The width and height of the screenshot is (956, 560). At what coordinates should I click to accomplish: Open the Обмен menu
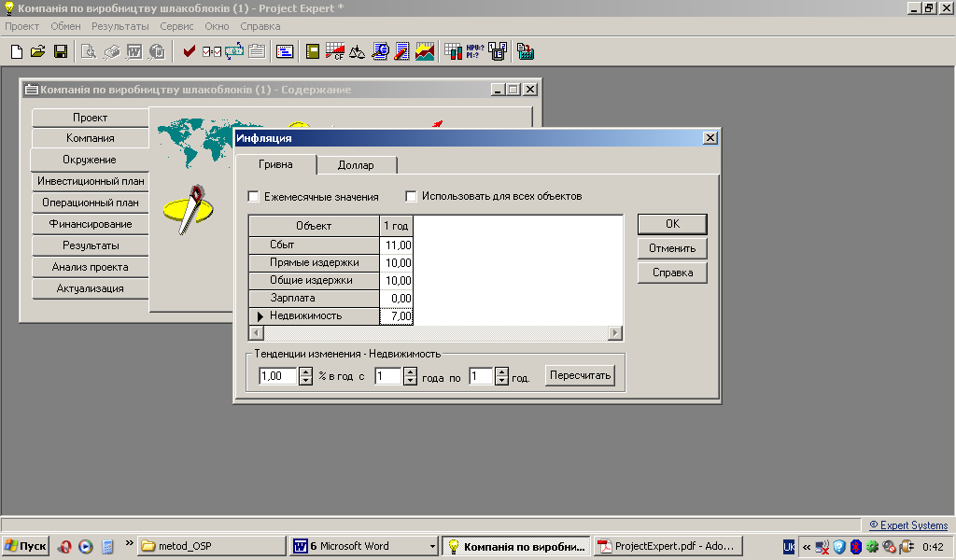66,26
